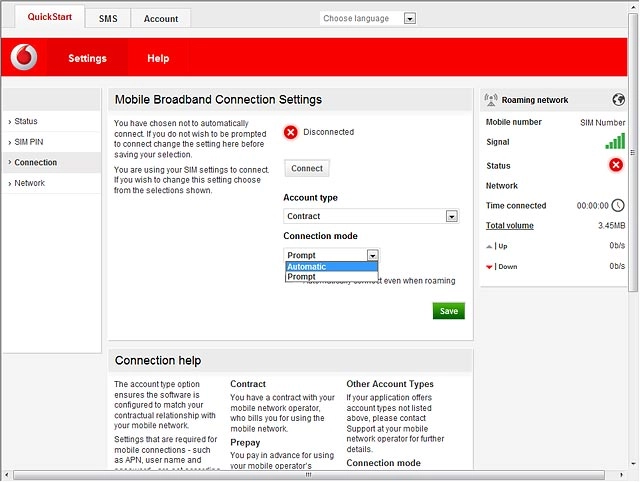Go to the SIM PIN page in sidebar
This screenshot has width=640, height=482.
(51, 142)
